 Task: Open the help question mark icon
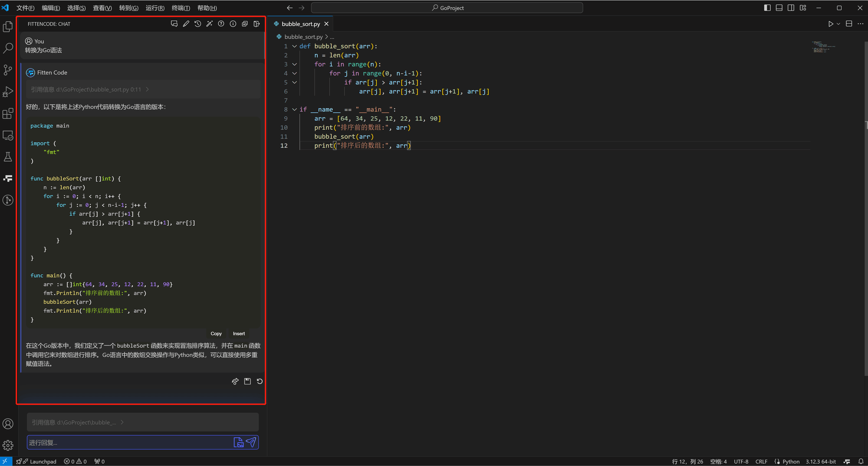coord(221,24)
